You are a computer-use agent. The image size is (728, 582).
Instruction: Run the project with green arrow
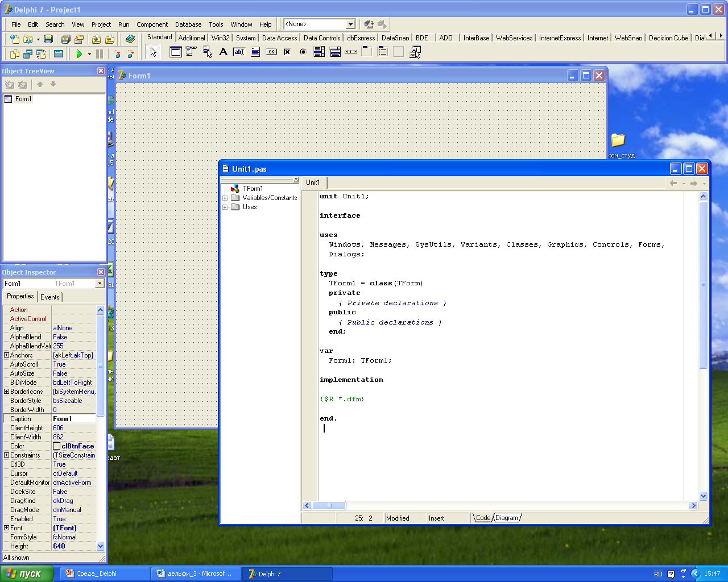tap(79, 54)
